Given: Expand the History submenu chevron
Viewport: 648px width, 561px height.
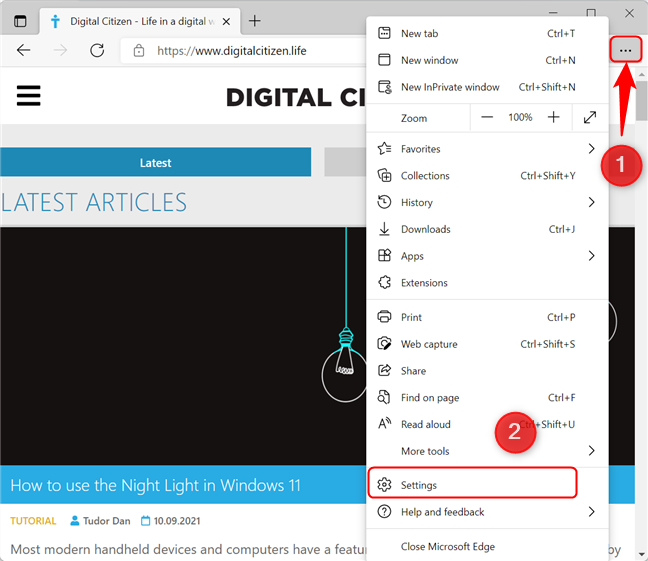Looking at the screenshot, I should click(x=591, y=202).
